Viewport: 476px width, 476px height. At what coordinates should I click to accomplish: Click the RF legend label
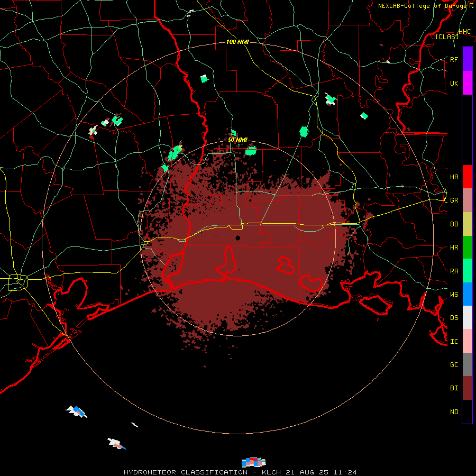(454, 59)
